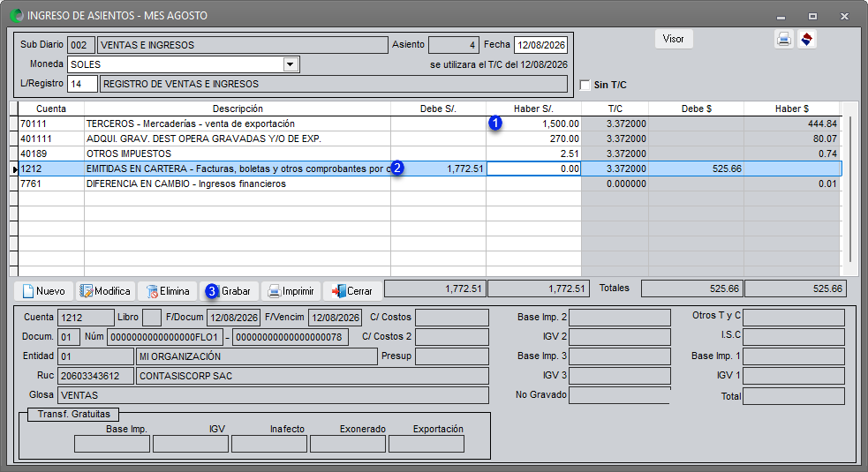Click the Base Imp. 3 field
Image resolution: width=868 pixels, height=472 pixels.
tap(620, 356)
